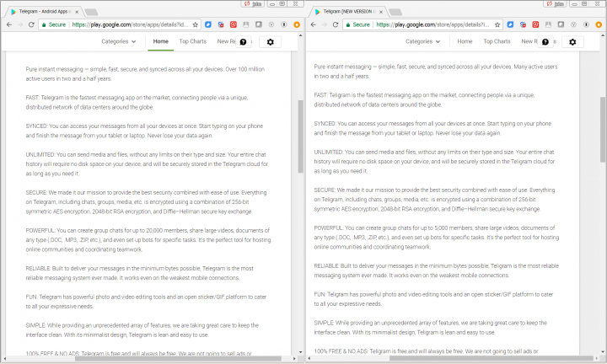Viewport: 607px width, 364px height.
Task: Click 'up to 5,000 members' line in right window
Action: [434, 227]
